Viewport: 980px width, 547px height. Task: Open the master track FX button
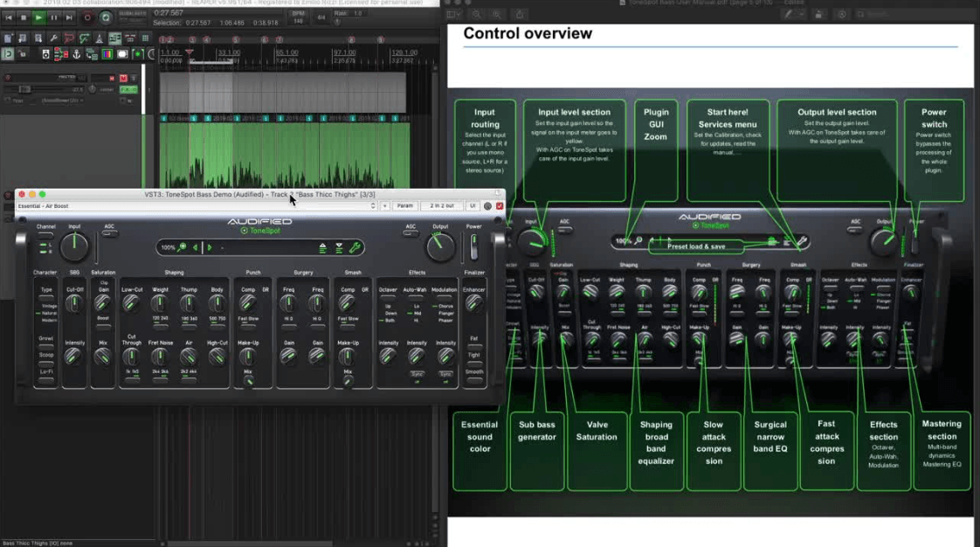click(128, 89)
